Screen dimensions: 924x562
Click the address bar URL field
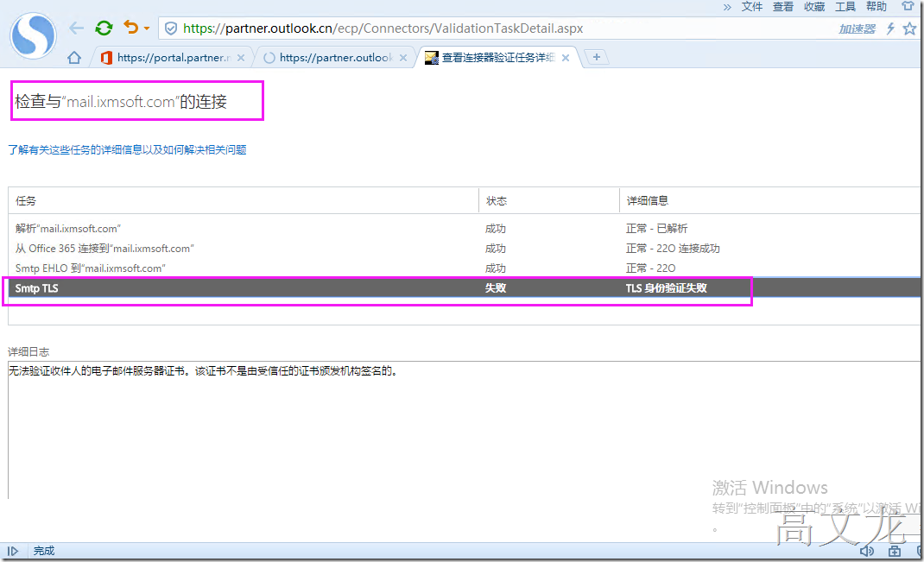click(x=383, y=28)
